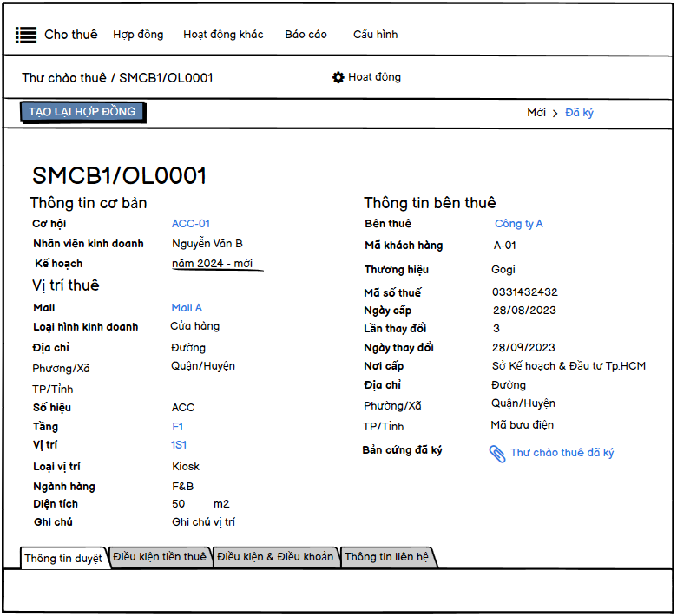Click the Gogi brand value
The image size is (677, 616).
point(503,270)
